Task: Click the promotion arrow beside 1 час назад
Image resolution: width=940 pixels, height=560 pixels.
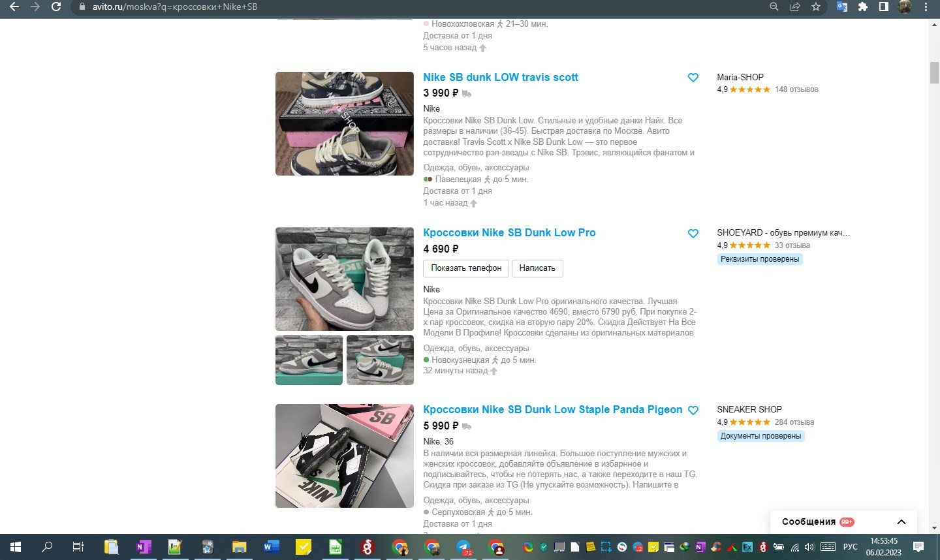Action: [x=474, y=204]
